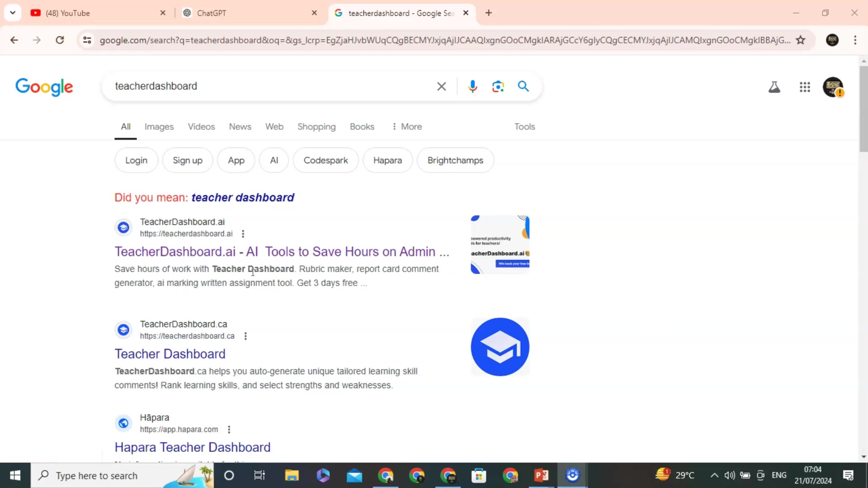Open Mail app from taskbar

[x=354, y=475]
